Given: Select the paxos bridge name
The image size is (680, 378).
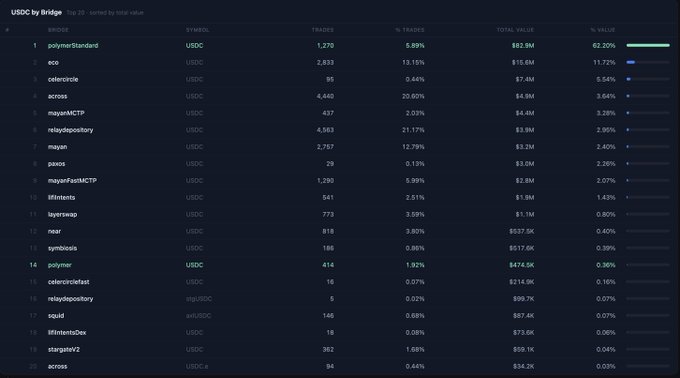Looking at the screenshot, I should (56, 164).
